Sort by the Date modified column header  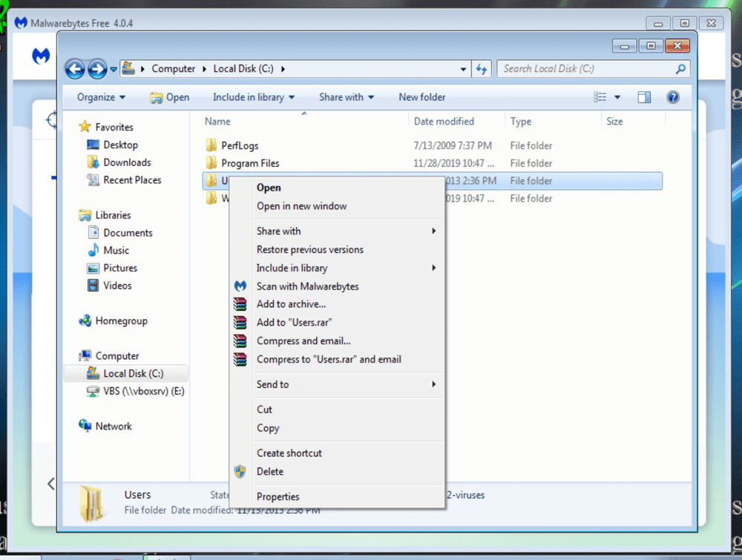[x=444, y=122]
